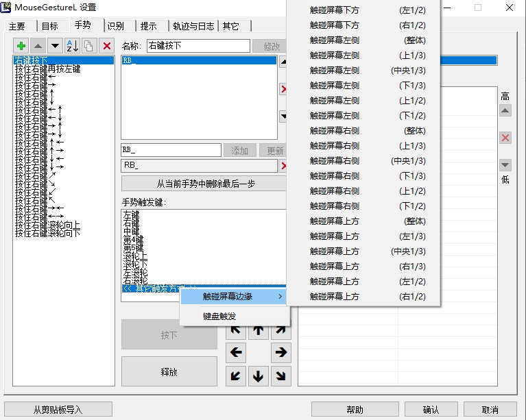Raise priority with the up arrow under 高
526x420 pixels.
[x=505, y=111]
